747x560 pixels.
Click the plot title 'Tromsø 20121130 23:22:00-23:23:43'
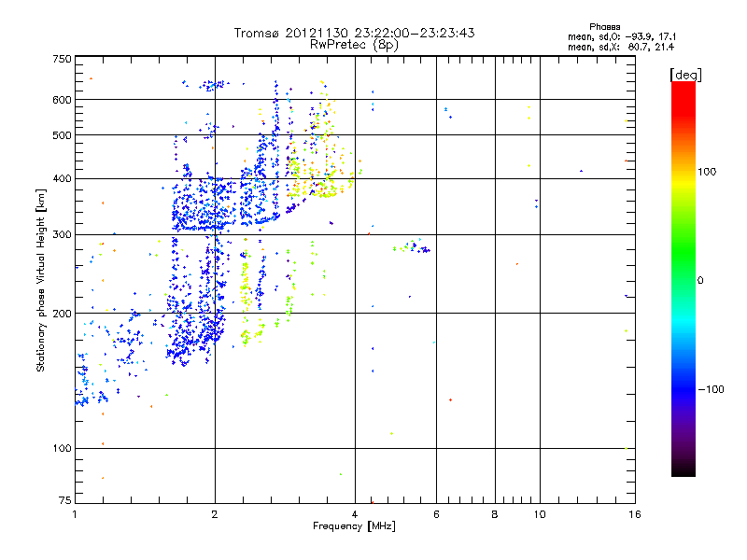click(354, 33)
